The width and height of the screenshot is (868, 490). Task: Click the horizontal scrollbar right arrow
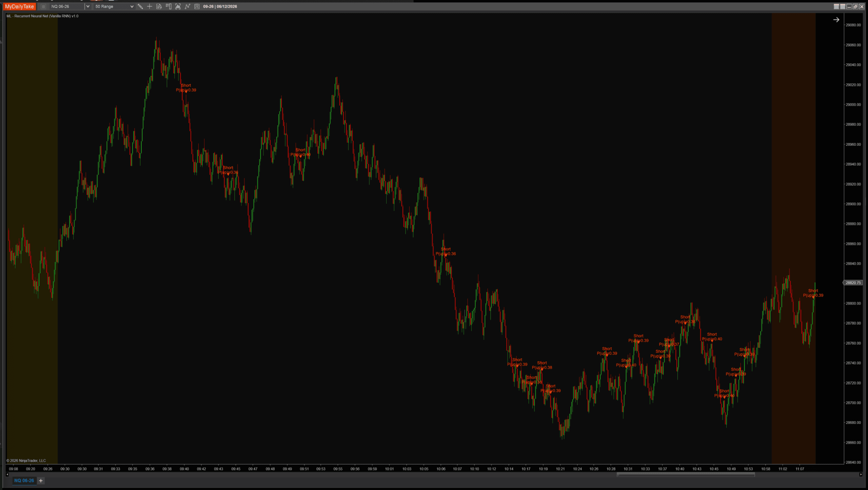(x=861, y=474)
